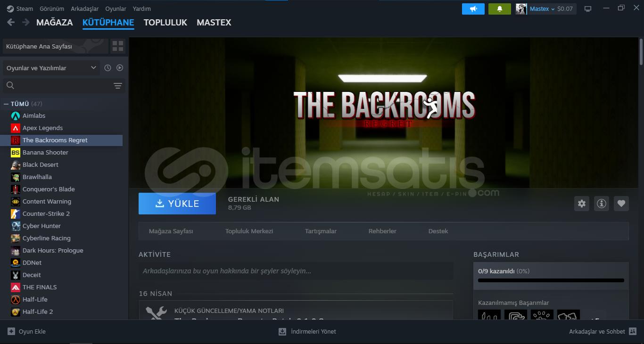The image size is (644, 344).
Task: Click the Banana Shooter game icon
Action: tap(16, 153)
